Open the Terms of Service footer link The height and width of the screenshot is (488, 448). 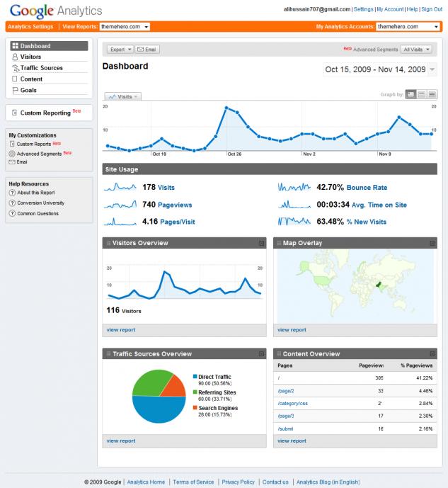(x=193, y=482)
